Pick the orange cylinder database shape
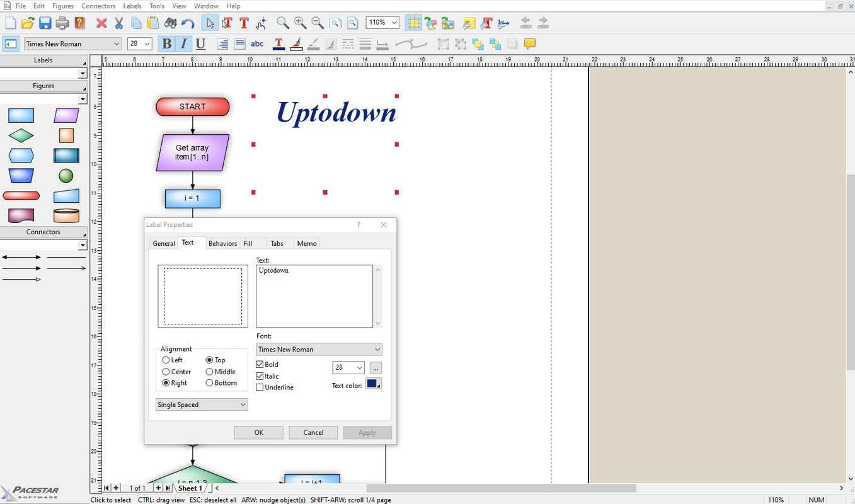Screen dimensions: 855x504 66,216
